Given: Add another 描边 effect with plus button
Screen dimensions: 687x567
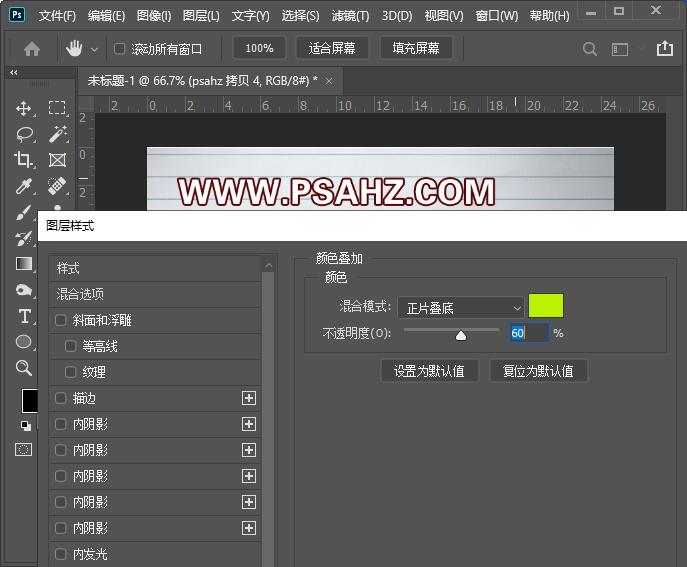Looking at the screenshot, I should 249,398.
